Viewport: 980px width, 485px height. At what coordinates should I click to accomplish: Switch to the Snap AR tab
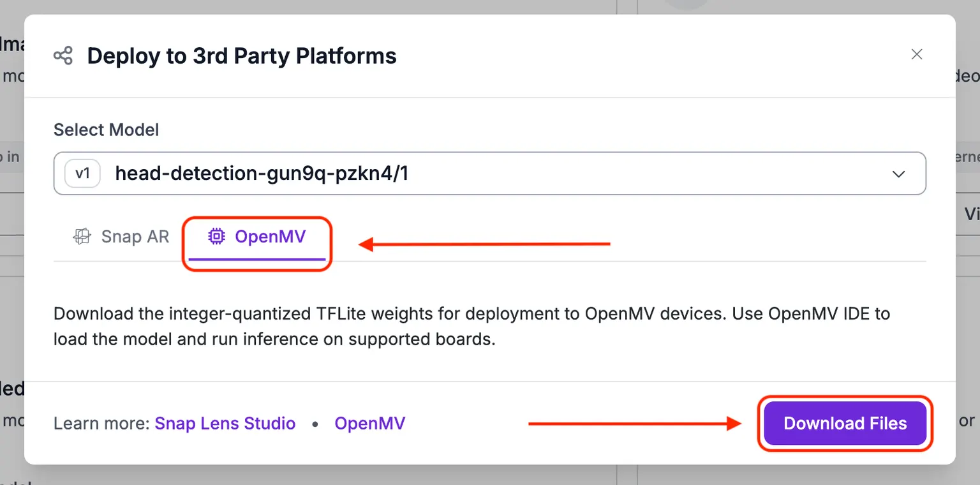tap(121, 237)
